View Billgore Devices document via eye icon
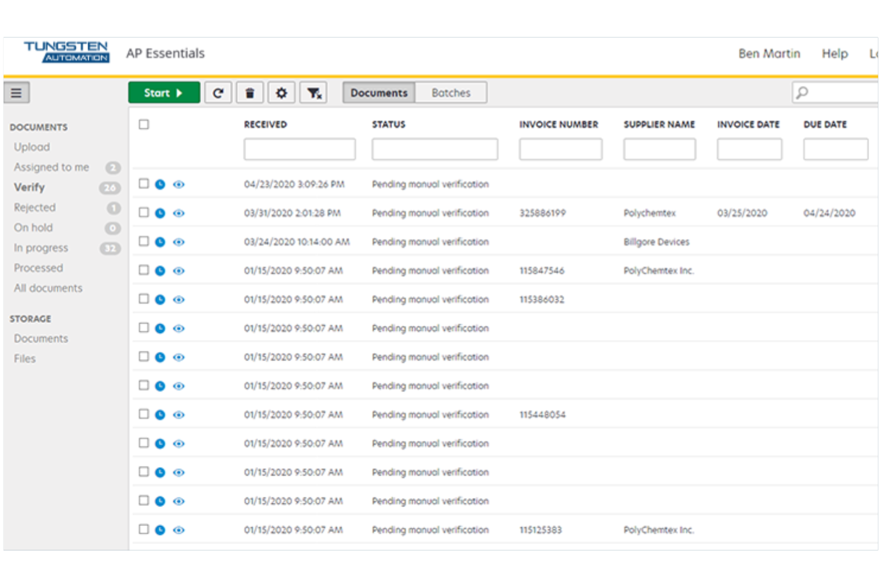Screen dimensions: 882x588 179,242
